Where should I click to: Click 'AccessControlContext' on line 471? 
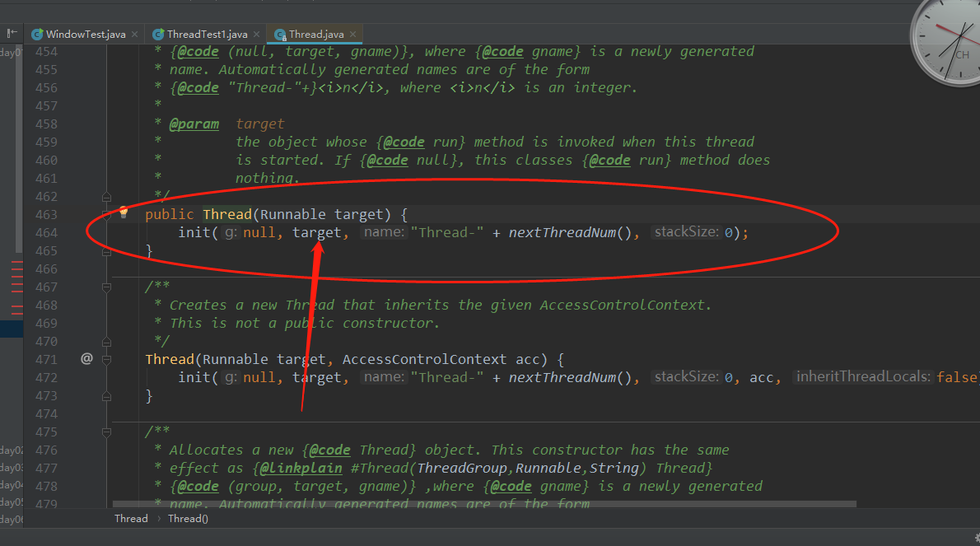click(x=424, y=359)
